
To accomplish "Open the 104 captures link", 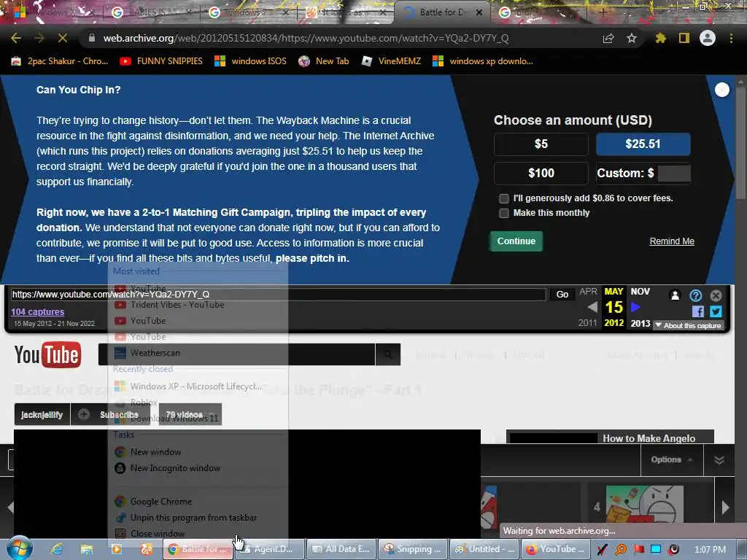I will tap(38, 312).
